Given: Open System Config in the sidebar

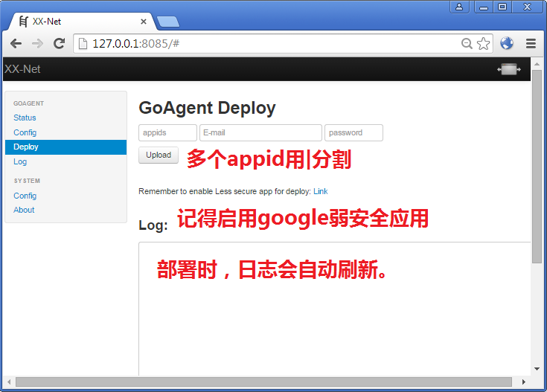Looking at the screenshot, I should [25, 196].
